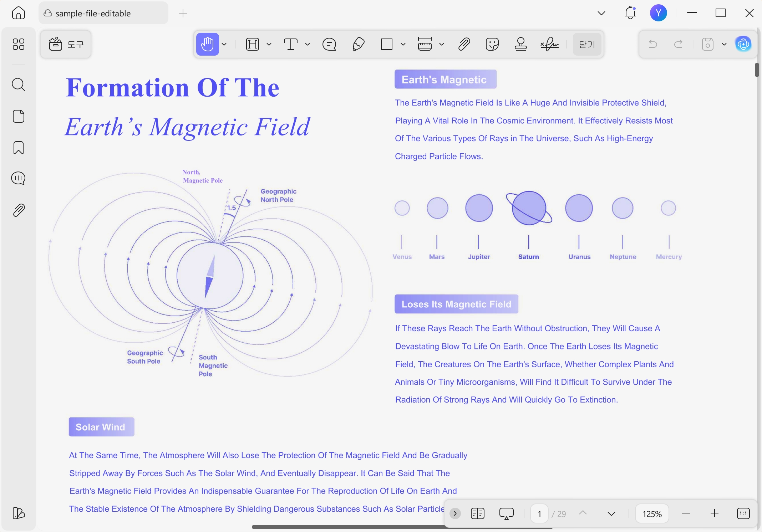Viewport: 762px width, 532px height.
Task: Expand the Text tool dropdown arrow
Action: click(308, 45)
